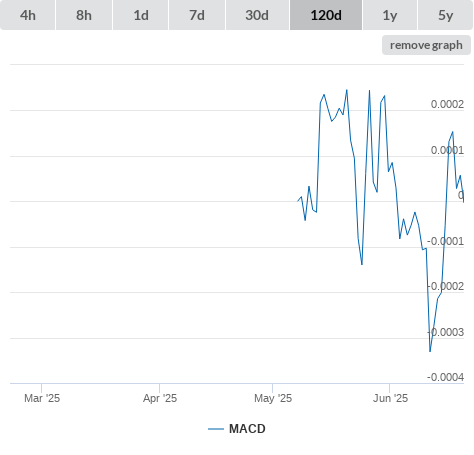Click the -0.0001 y-axis label

[445, 241]
